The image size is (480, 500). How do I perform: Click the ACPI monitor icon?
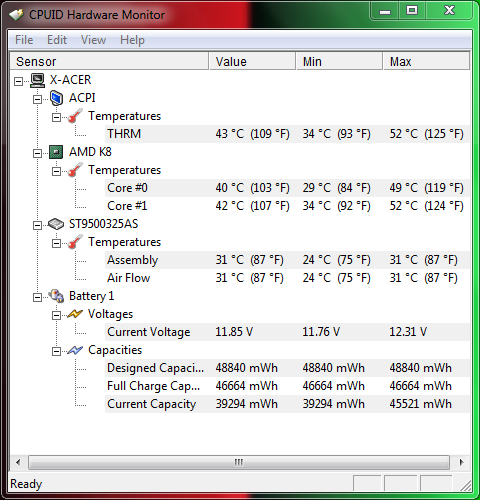click(x=56, y=98)
